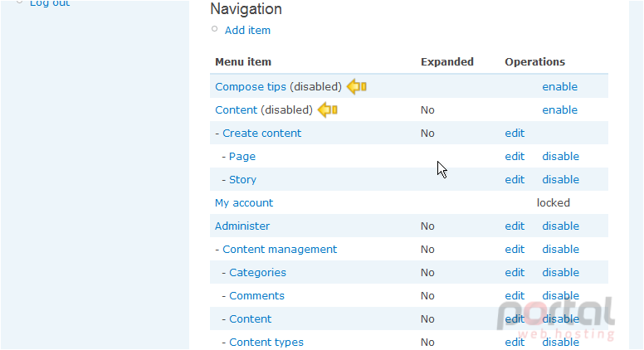
Task: Click the yellow arrow beside Compose tips
Action: click(x=357, y=86)
